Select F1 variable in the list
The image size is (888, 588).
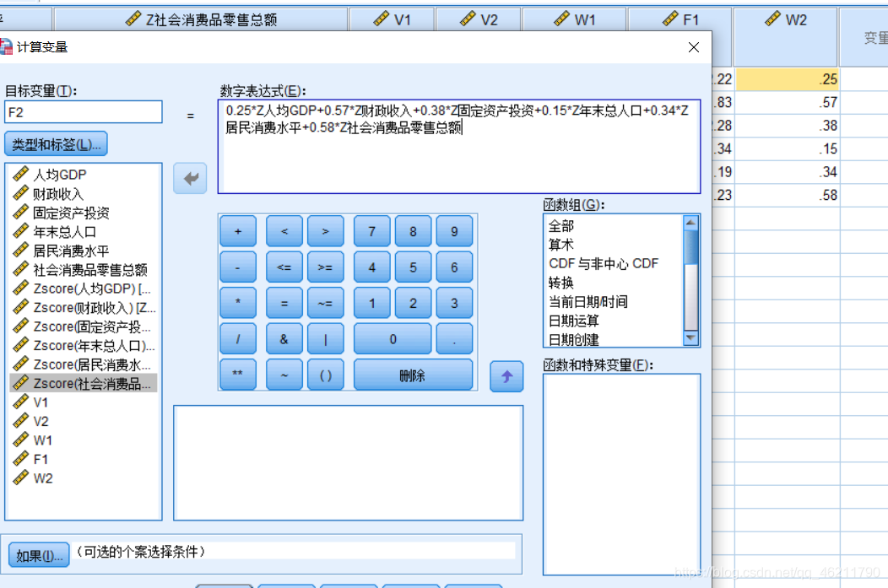[41, 460]
